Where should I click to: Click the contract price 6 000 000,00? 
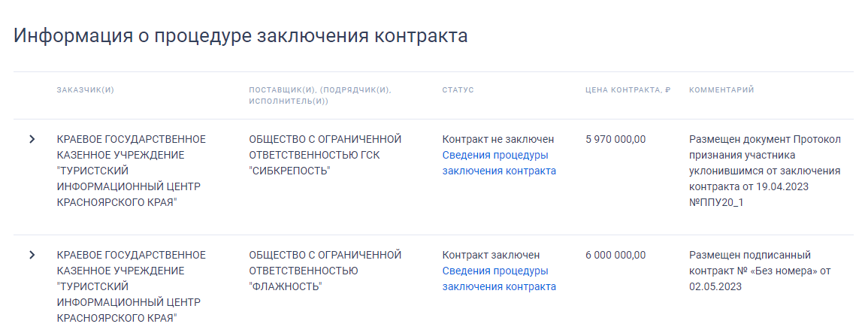coord(615,255)
